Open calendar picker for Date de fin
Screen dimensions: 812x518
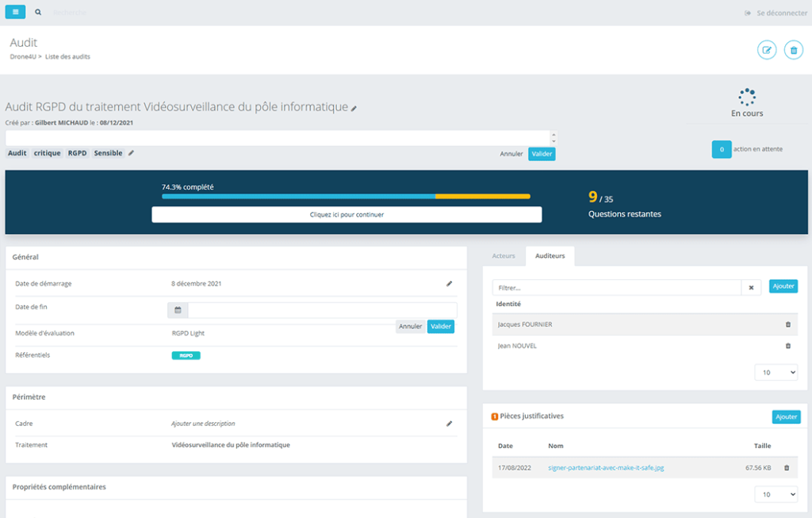pyautogui.click(x=178, y=310)
